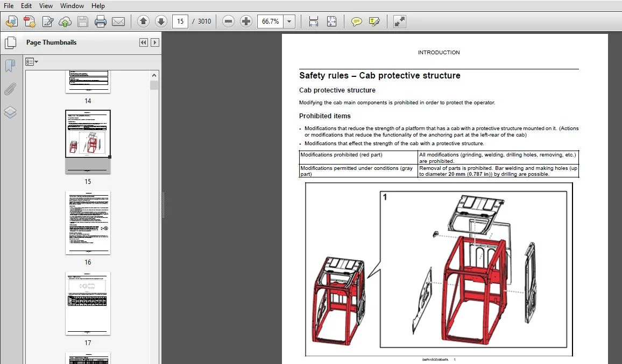The image size is (622, 364).
Task: Click the email envelope icon
Action: click(118, 22)
